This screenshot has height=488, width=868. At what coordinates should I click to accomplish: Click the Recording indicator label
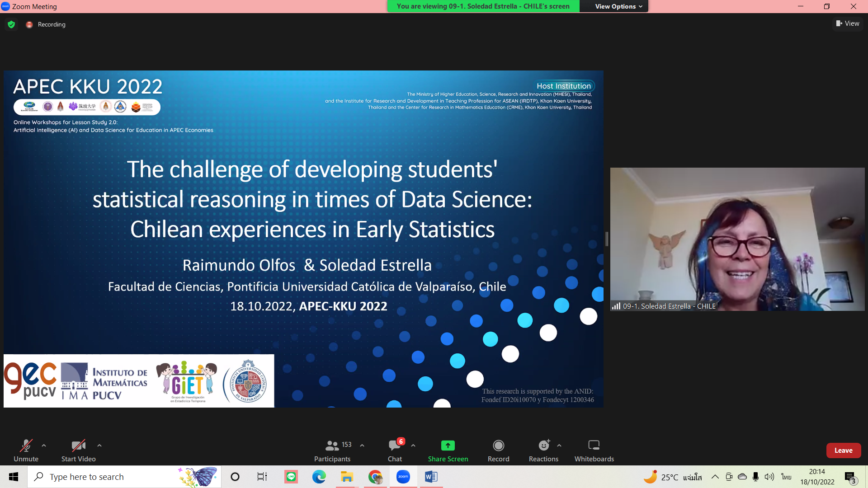click(52, 24)
